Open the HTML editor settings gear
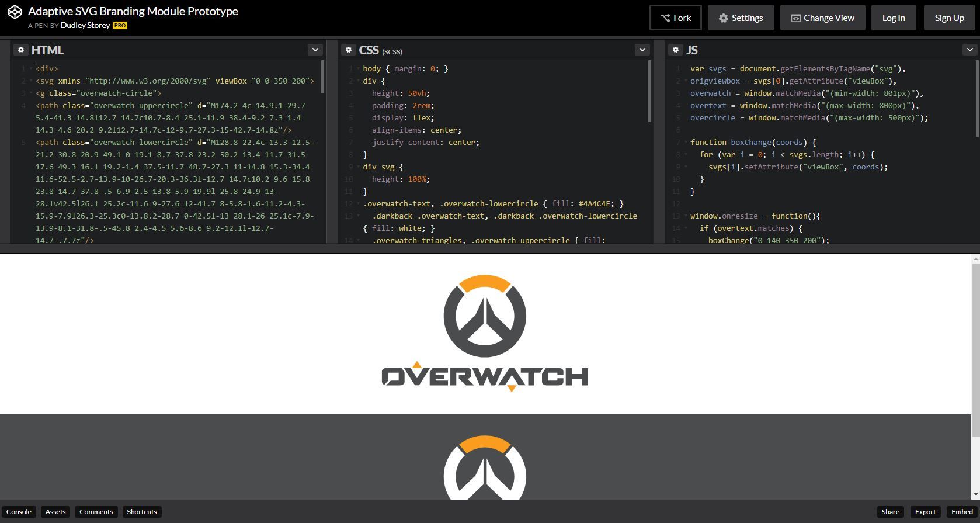The width and height of the screenshot is (980, 523). (20, 50)
